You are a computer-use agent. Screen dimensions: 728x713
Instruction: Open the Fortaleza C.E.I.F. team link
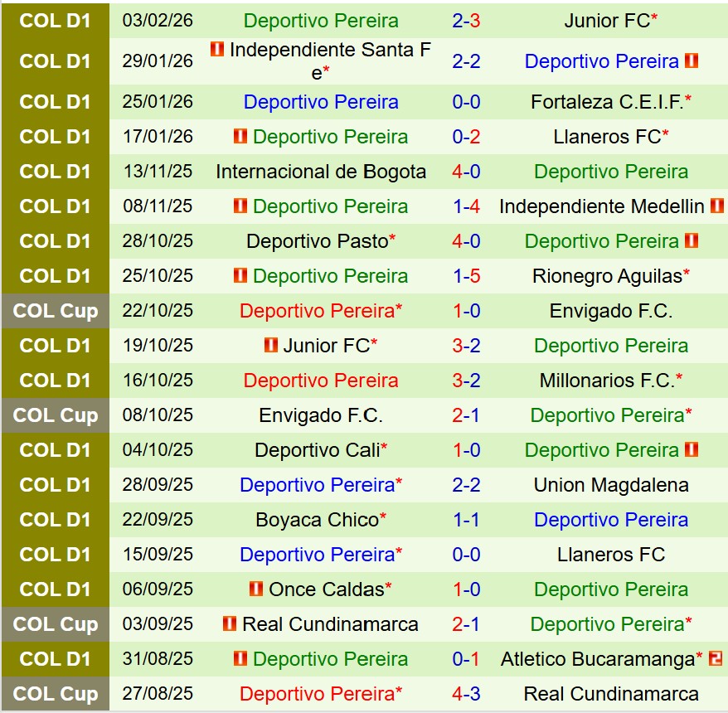pos(608,102)
